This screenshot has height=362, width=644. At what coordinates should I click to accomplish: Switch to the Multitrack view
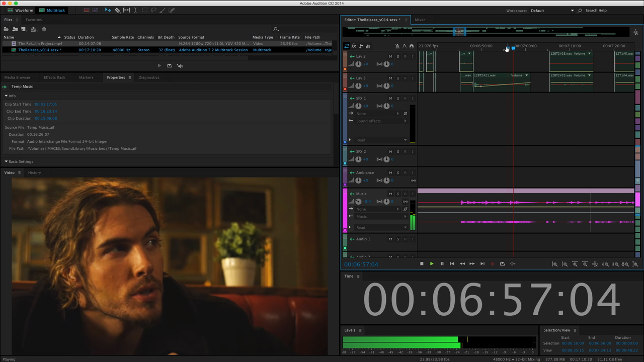click(52, 10)
